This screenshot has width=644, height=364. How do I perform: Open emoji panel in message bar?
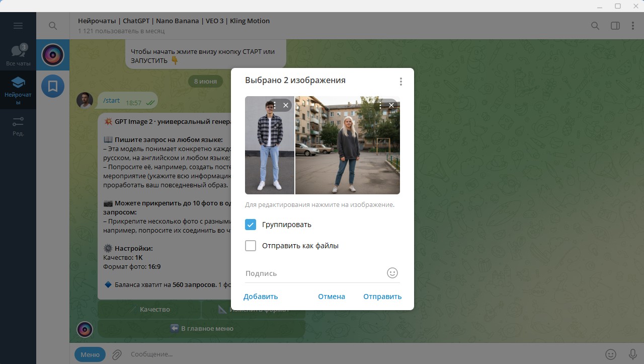pyautogui.click(x=610, y=354)
